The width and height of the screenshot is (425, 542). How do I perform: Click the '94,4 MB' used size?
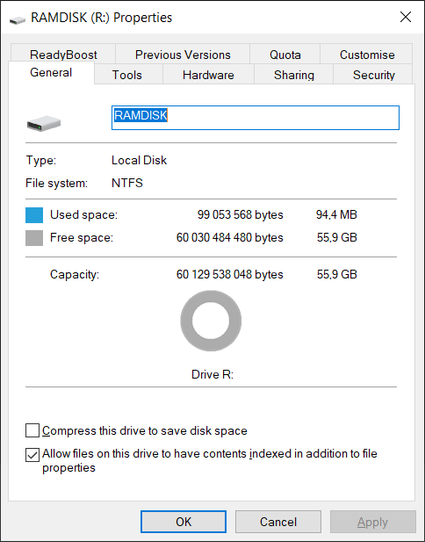click(x=337, y=215)
